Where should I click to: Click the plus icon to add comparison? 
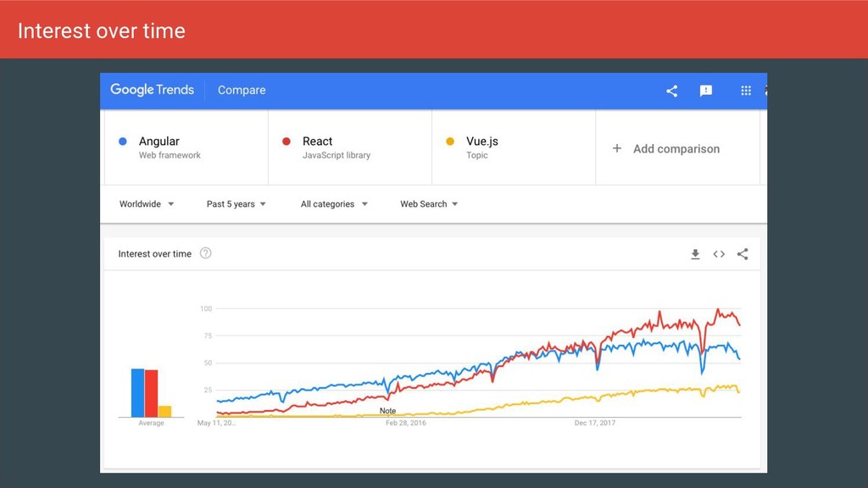[x=617, y=148]
